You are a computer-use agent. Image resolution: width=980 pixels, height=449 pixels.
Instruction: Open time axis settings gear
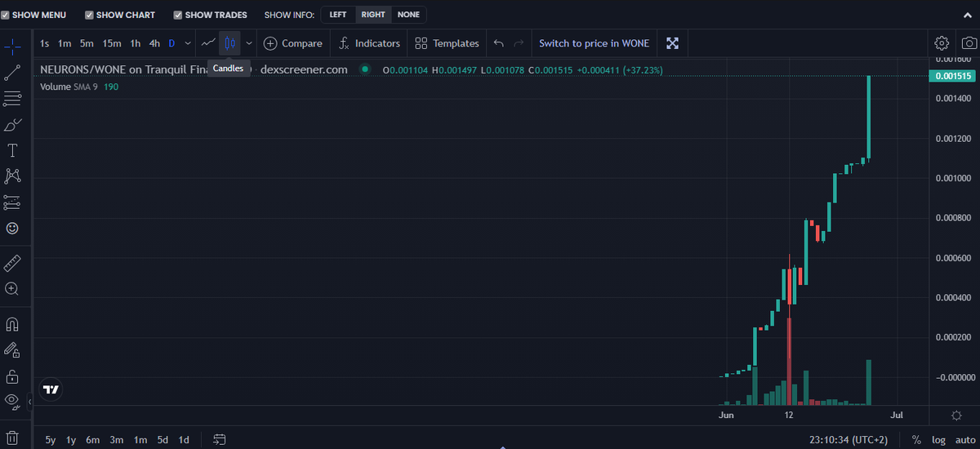[957, 416]
